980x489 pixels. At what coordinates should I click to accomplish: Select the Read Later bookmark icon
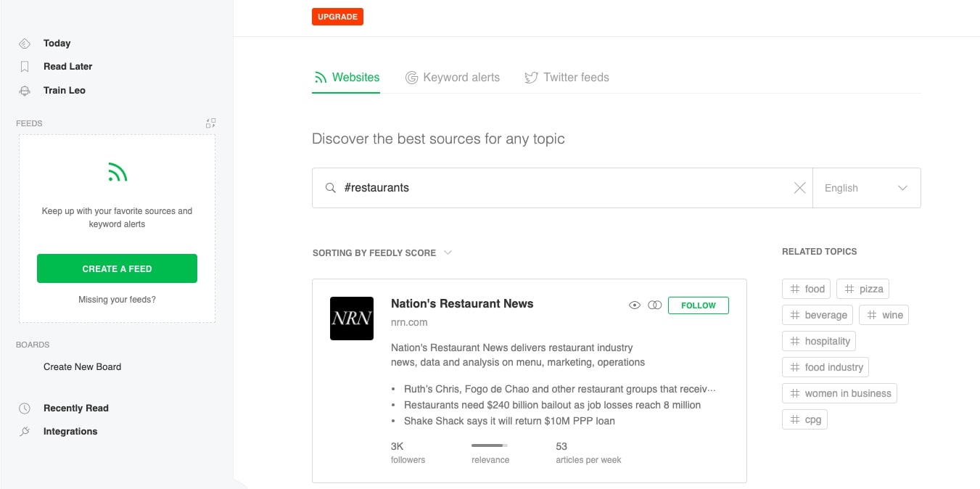coord(25,66)
